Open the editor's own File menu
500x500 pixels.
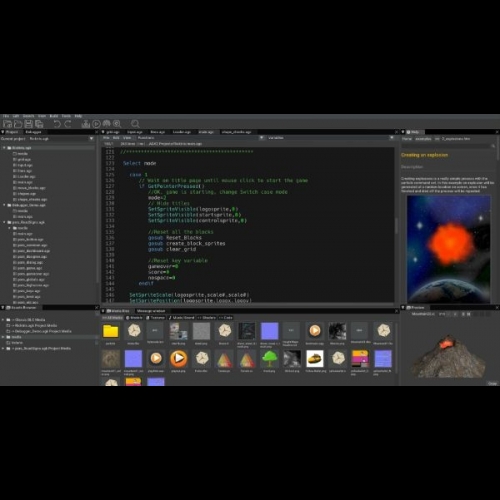coord(106,138)
